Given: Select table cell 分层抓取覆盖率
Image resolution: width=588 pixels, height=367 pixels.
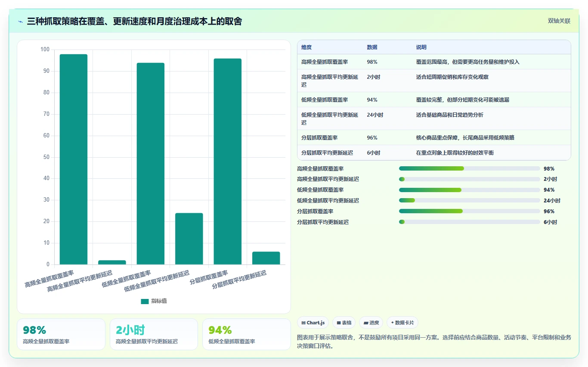Looking at the screenshot, I should (x=319, y=137).
